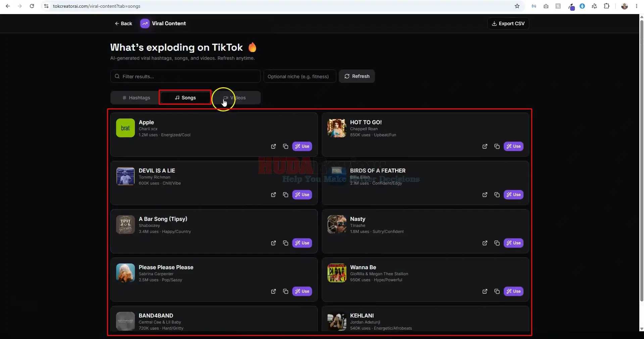Click the A Bar Song Tipsy cover art
The image size is (644, 339).
[126, 225]
